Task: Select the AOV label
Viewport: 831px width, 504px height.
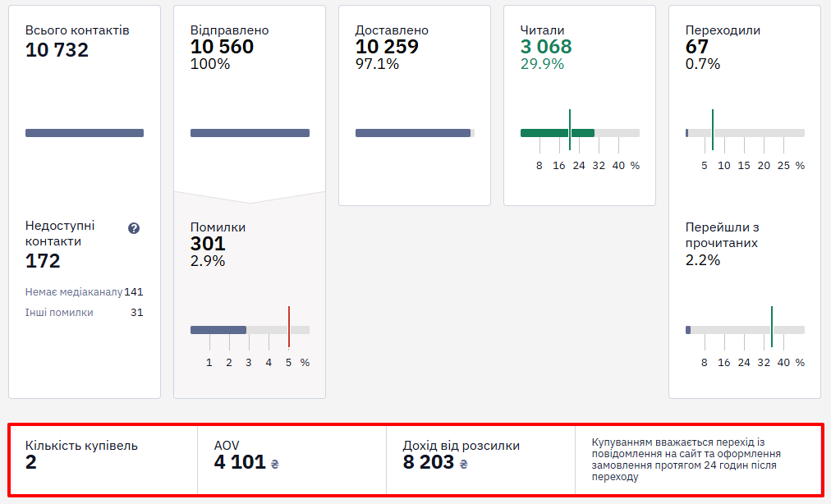Action: (x=227, y=446)
